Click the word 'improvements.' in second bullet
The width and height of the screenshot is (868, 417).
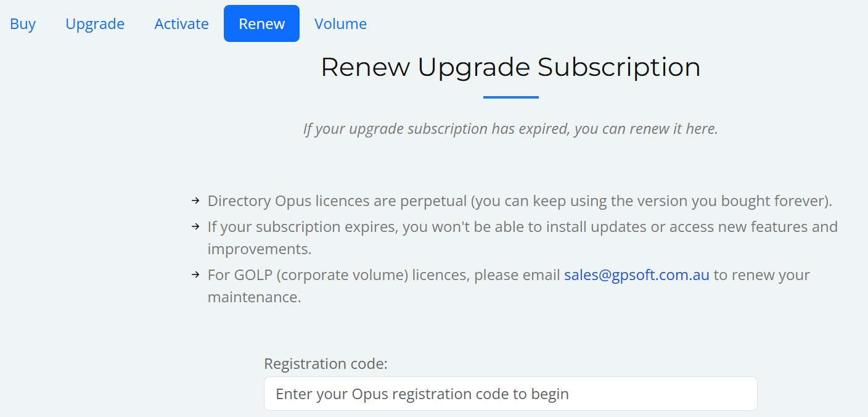[259, 249]
